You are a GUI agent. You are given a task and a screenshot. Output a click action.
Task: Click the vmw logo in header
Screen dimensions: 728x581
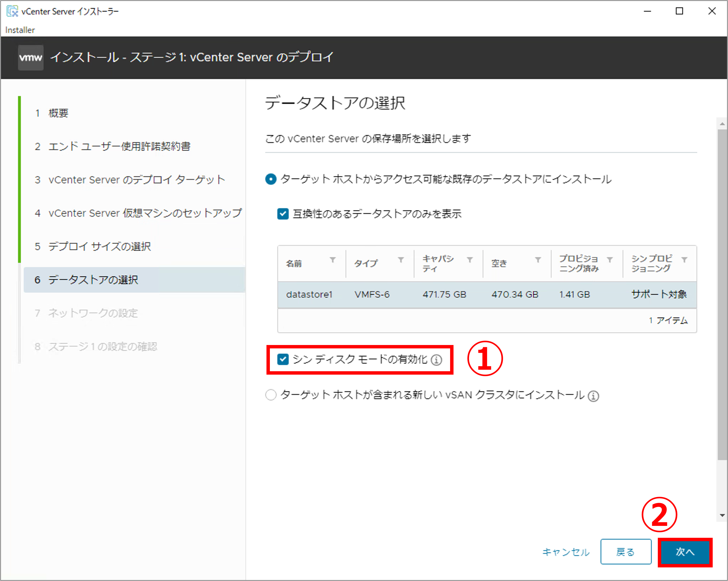31,58
